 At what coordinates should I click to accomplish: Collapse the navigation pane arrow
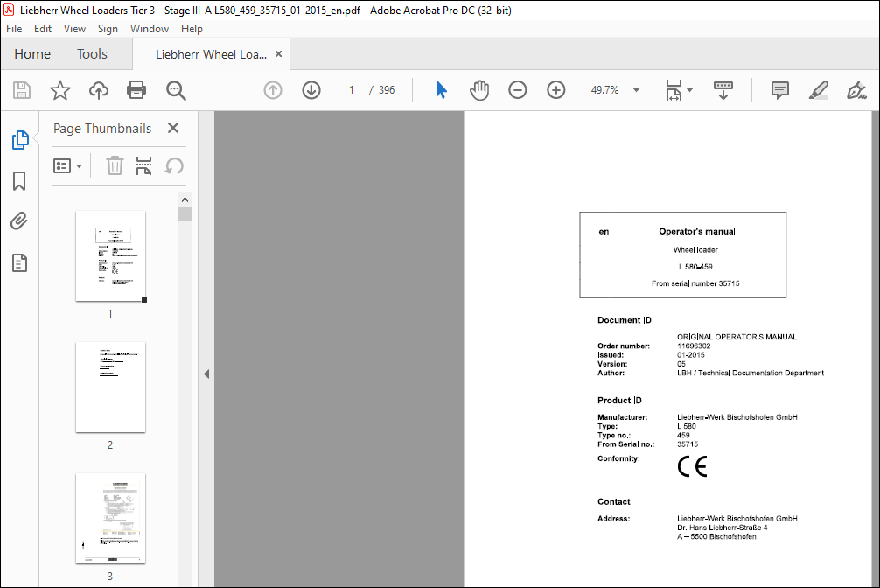click(x=206, y=374)
